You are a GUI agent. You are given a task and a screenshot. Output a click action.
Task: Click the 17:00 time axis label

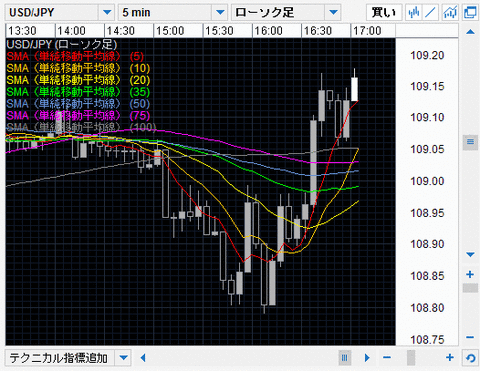pos(367,31)
